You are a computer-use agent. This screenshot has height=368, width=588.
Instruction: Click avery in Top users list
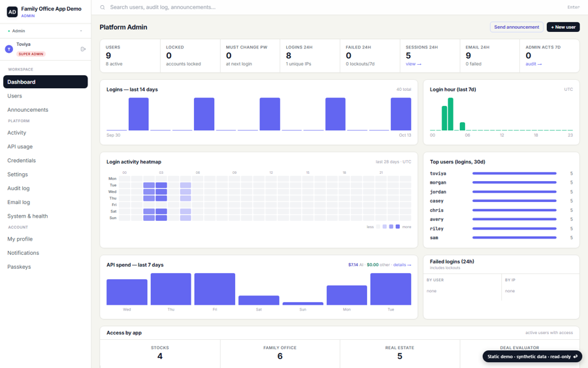[436, 220]
